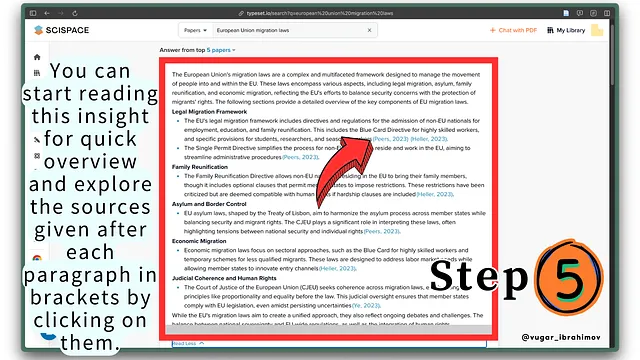Open the (Ye, 2023) citation link
The image size is (640, 360).
tap(366, 305)
